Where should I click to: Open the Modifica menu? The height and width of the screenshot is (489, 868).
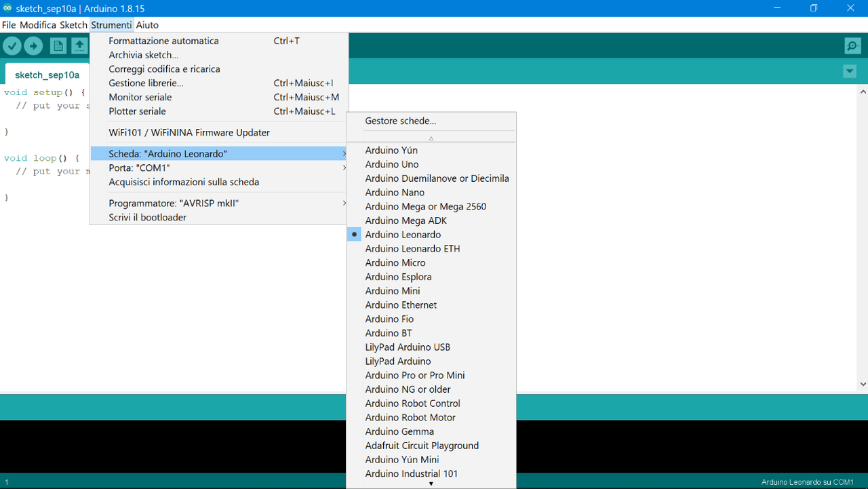point(38,25)
